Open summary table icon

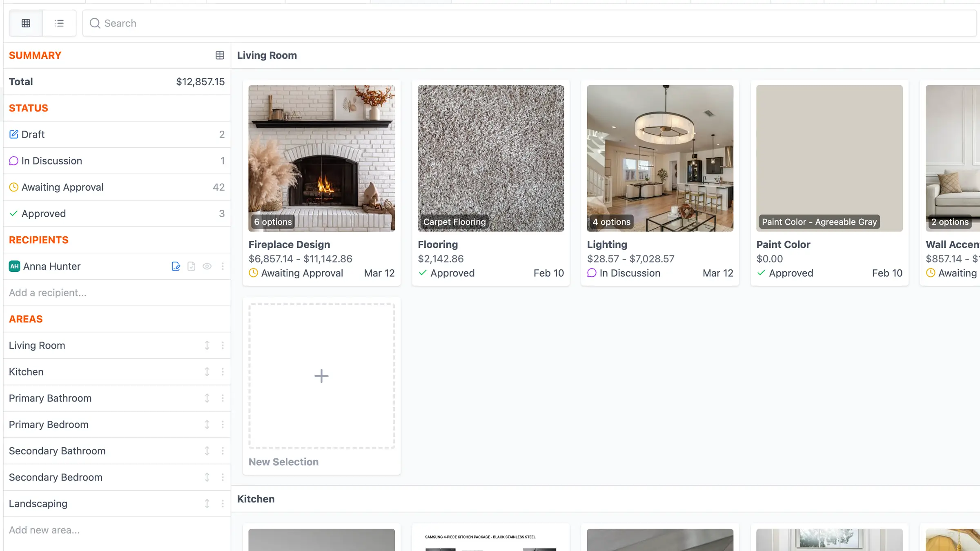[x=220, y=55]
